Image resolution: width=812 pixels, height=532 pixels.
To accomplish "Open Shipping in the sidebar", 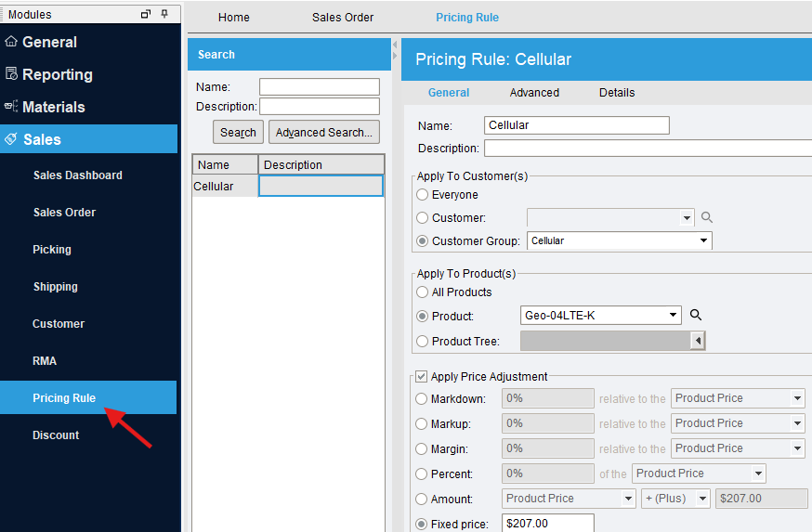I will [x=56, y=287].
